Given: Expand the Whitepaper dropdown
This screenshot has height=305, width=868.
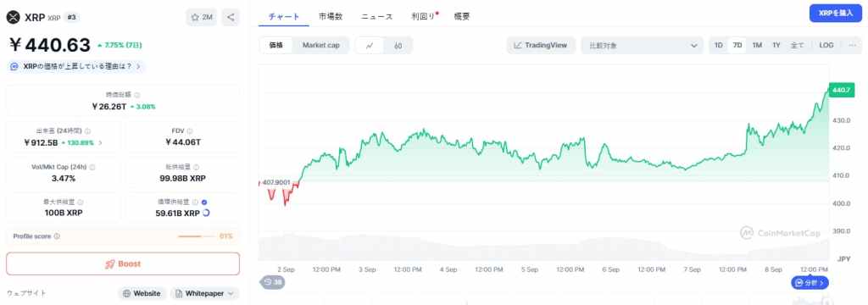Looking at the screenshot, I should [x=204, y=293].
